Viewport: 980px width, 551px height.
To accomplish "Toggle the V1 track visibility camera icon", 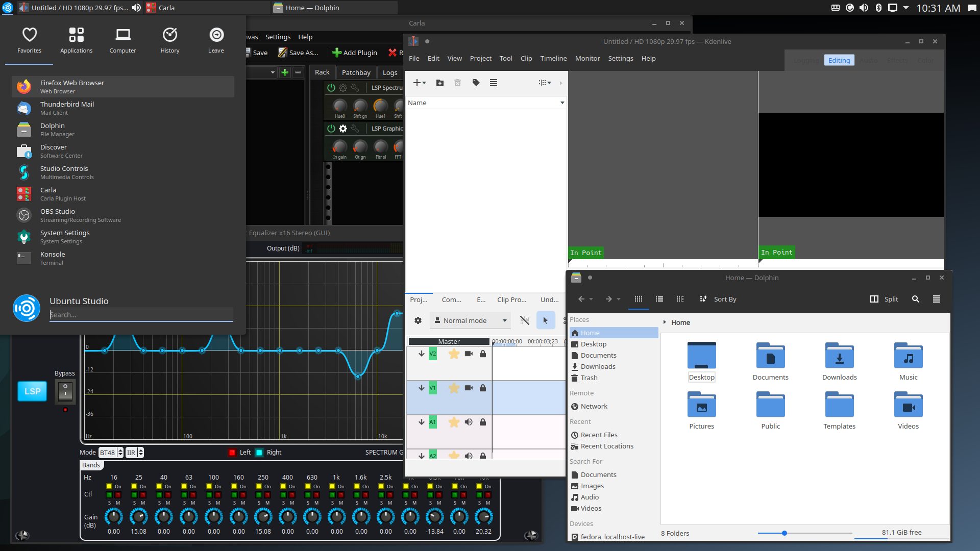I will pyautogui.click(x=469, y=388).
